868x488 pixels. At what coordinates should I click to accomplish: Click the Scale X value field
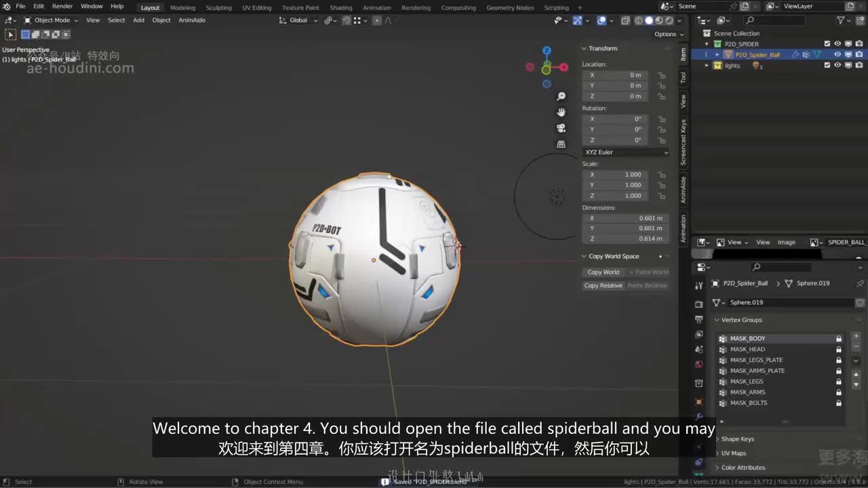click(x=615, y=175)
